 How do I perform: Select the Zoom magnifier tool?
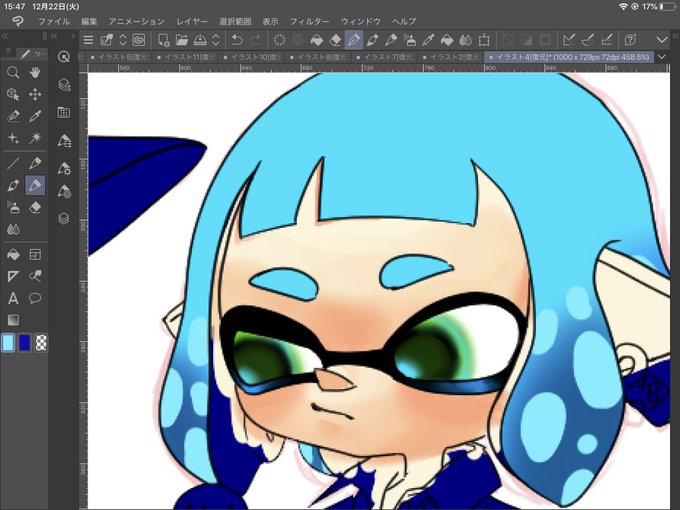click(x=13, y=72)
